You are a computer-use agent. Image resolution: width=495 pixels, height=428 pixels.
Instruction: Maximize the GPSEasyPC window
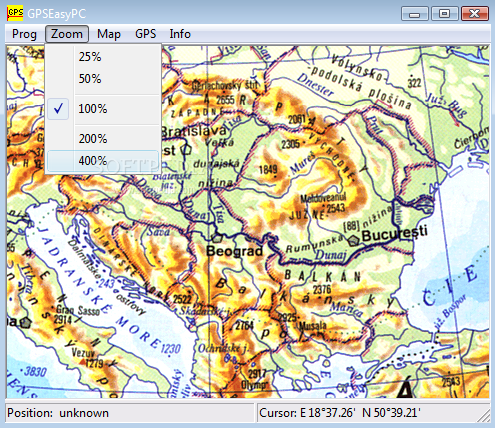click(444, 14)
